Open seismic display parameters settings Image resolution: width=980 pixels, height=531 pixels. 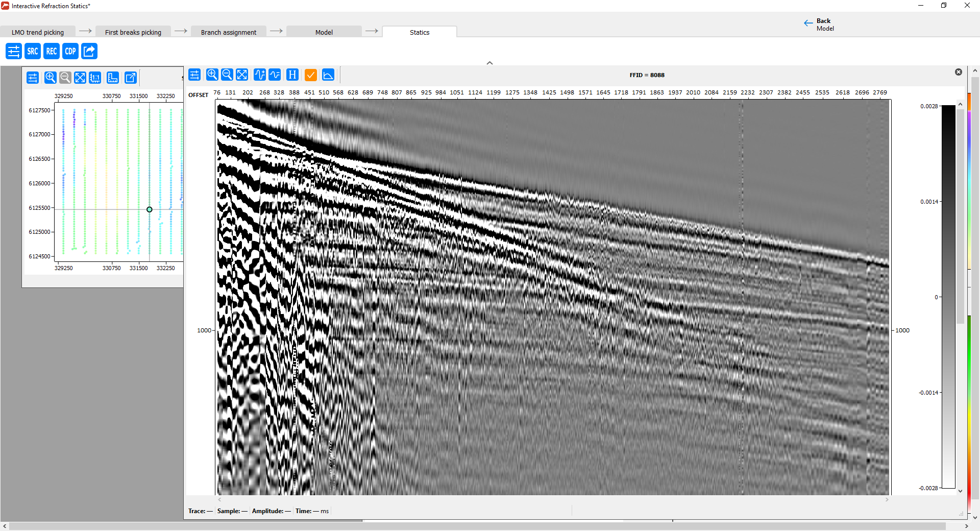[x=194, y=75]
